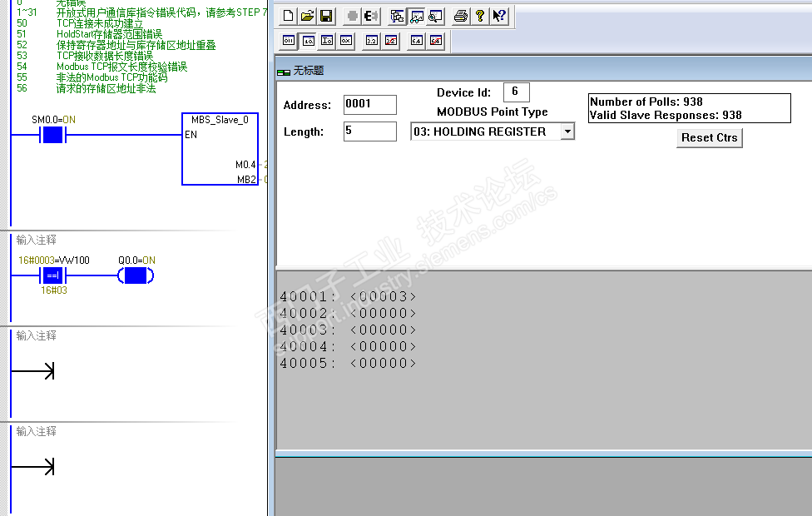Click the Address input field
This screenshot has height=516, width=812.
pyautogui.click(x=370, y=105)
